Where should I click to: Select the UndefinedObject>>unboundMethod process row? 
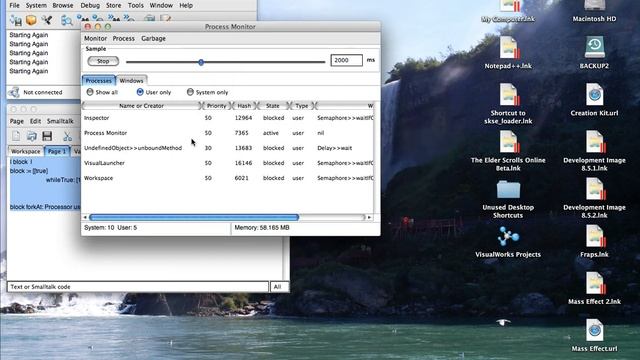click(228, 148)
